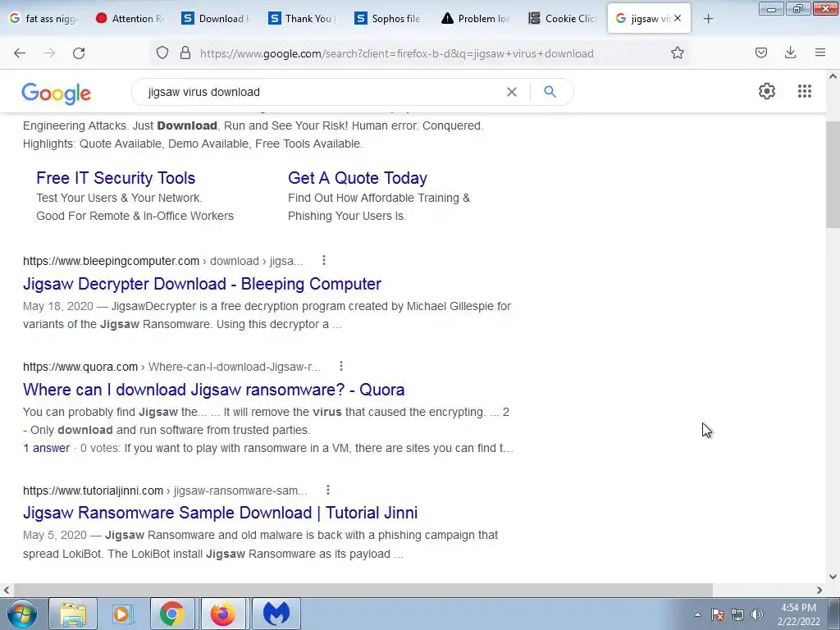840x630 pixels.
Task: Launch Windows Media Player from taskbar
Action: pyautogui.click(x=122, y=614)
